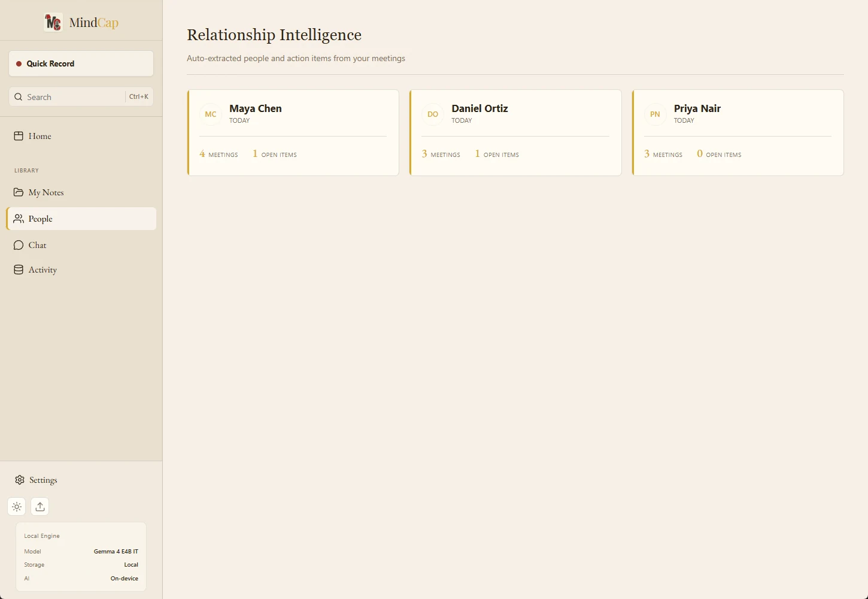
Task: Click the PN avatar for Priya Nair
Action: 655,114
